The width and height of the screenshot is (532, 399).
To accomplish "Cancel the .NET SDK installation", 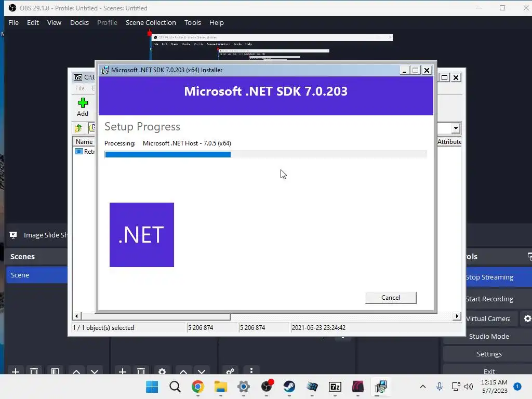I will pyautogui.click(x=391, y=298).
